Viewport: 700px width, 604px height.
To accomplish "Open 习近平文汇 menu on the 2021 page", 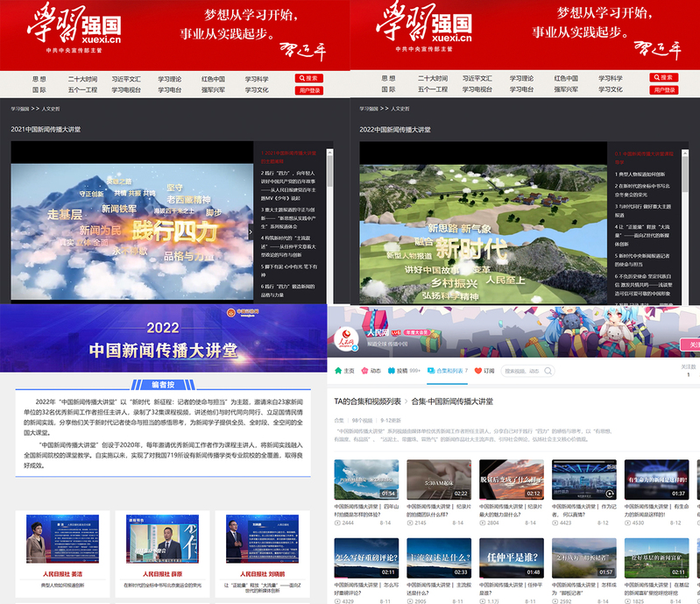I will pos(126,79).
